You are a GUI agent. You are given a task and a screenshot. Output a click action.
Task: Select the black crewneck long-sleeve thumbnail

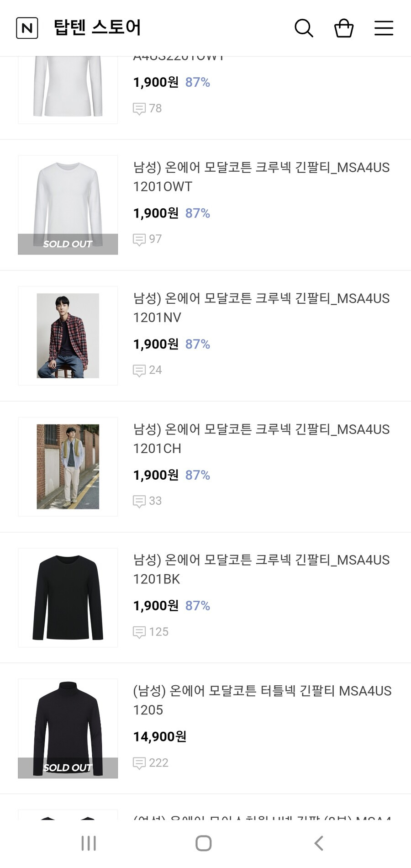(x=68, y=598)
